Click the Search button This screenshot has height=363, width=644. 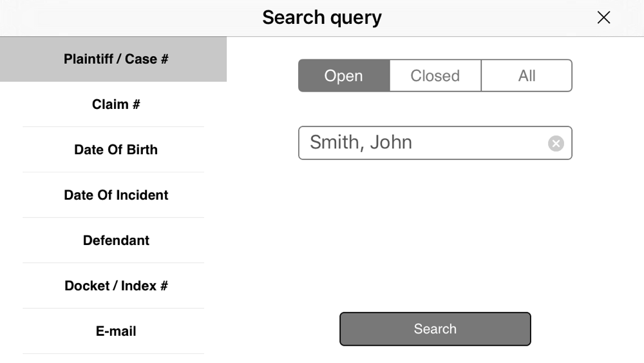tap(435, 329)
